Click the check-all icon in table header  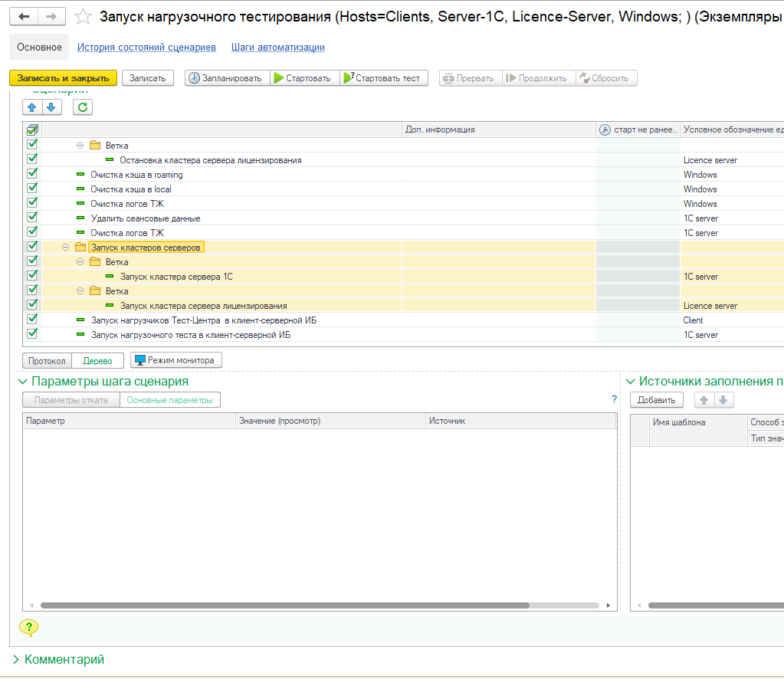tap(32, 130)
